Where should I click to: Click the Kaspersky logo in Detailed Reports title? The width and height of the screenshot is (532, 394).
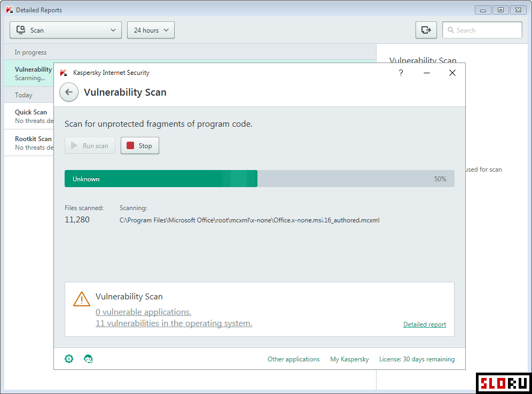point(10,10)
